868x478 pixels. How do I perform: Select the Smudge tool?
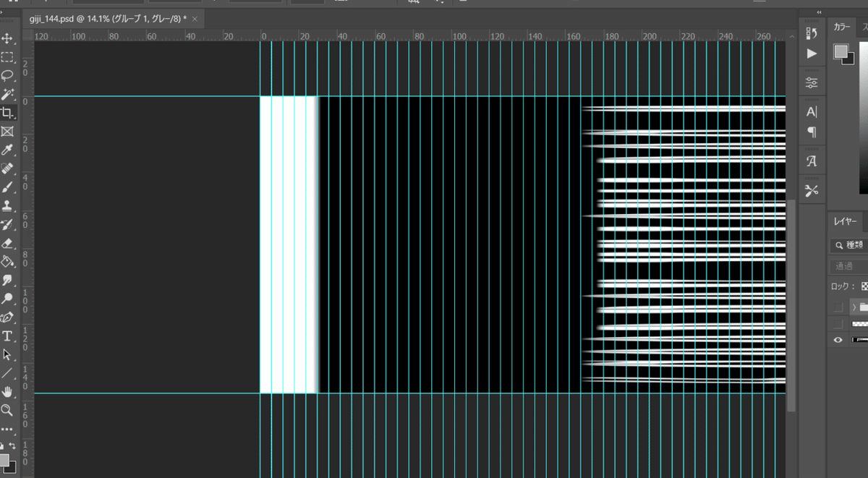(7, 280)
